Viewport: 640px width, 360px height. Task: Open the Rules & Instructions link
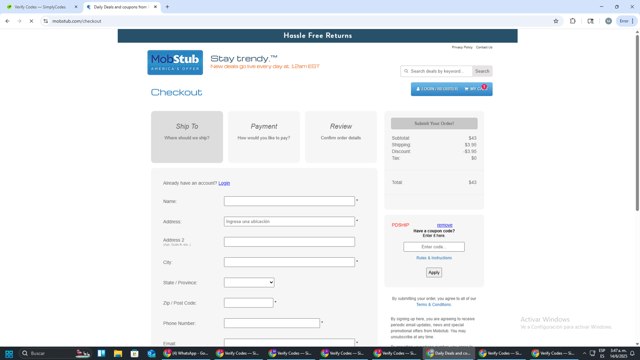tap(434, 258)
